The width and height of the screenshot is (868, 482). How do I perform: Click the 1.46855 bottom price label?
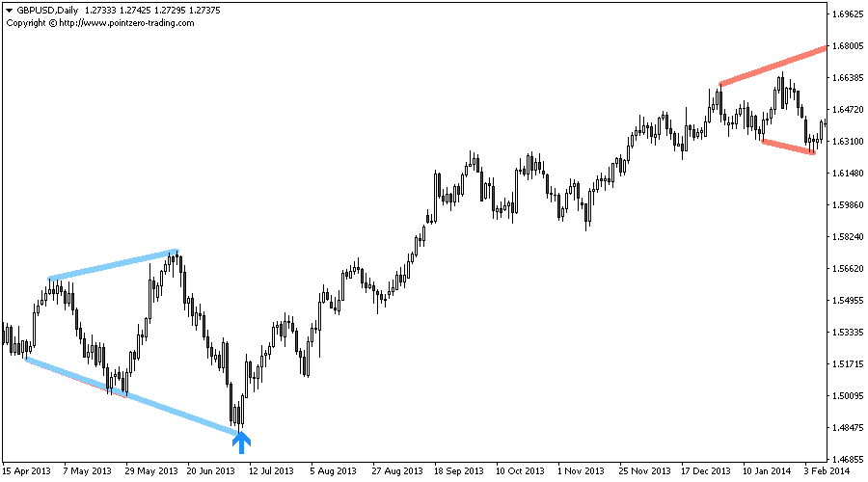pyautogui.click(x=847, y=460)
